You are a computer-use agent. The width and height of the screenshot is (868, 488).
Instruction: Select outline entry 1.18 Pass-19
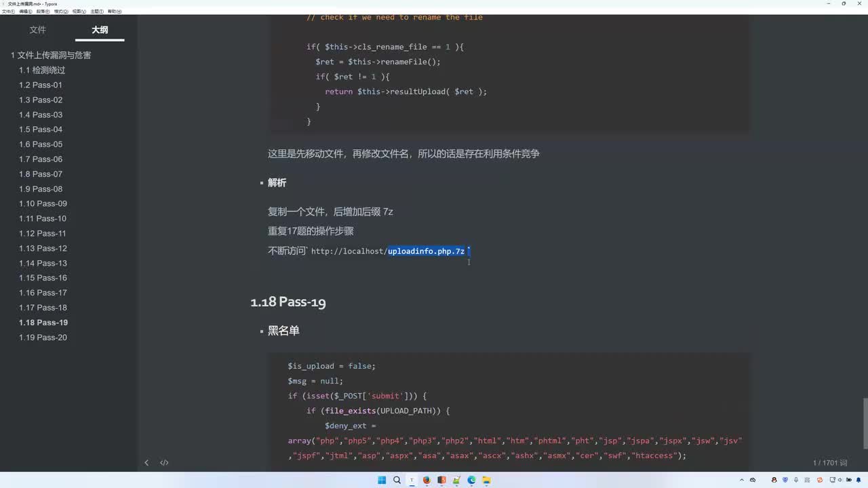(x=43, y=323)
